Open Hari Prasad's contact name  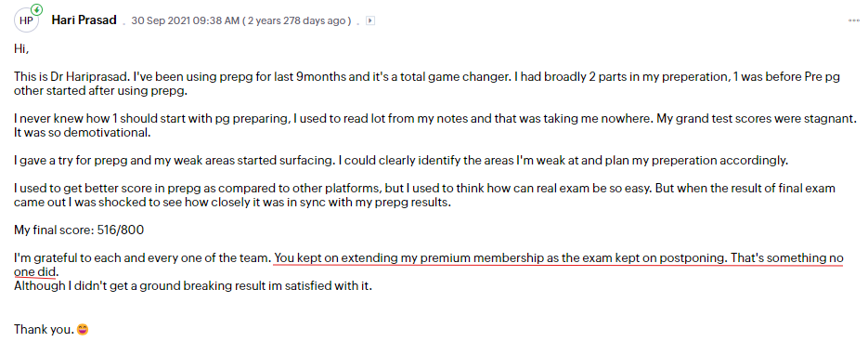click(x=84, y=20)
